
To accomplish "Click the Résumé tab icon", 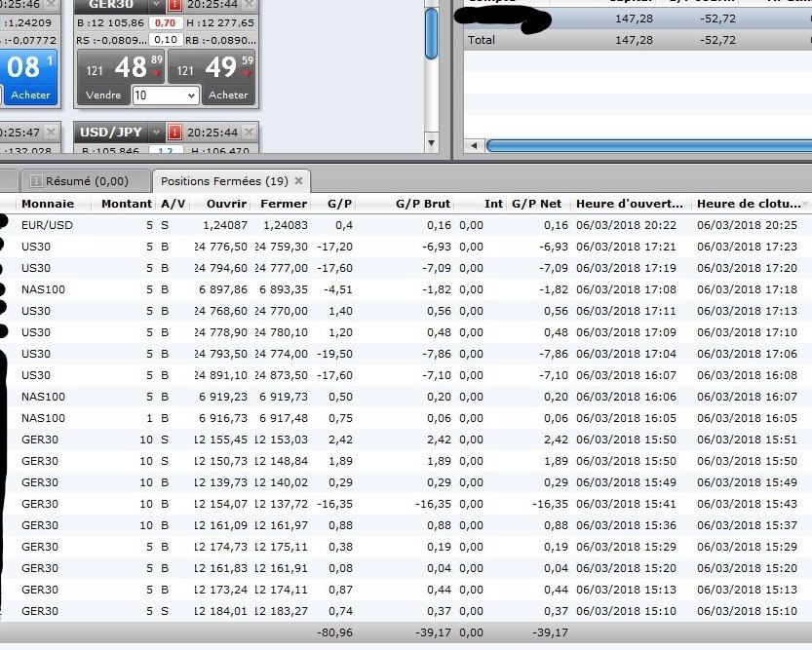I will 36,181.
